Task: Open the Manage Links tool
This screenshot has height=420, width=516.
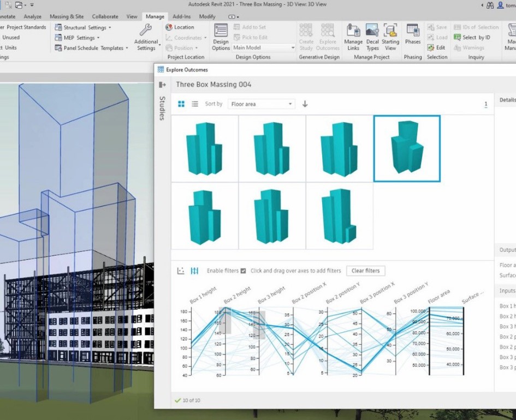Action: (x=353, y=37)
